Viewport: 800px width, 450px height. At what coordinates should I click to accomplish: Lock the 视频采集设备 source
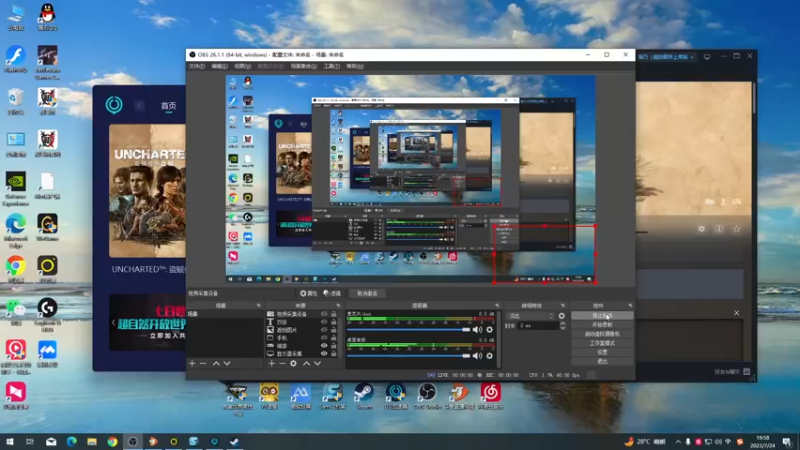334,314
